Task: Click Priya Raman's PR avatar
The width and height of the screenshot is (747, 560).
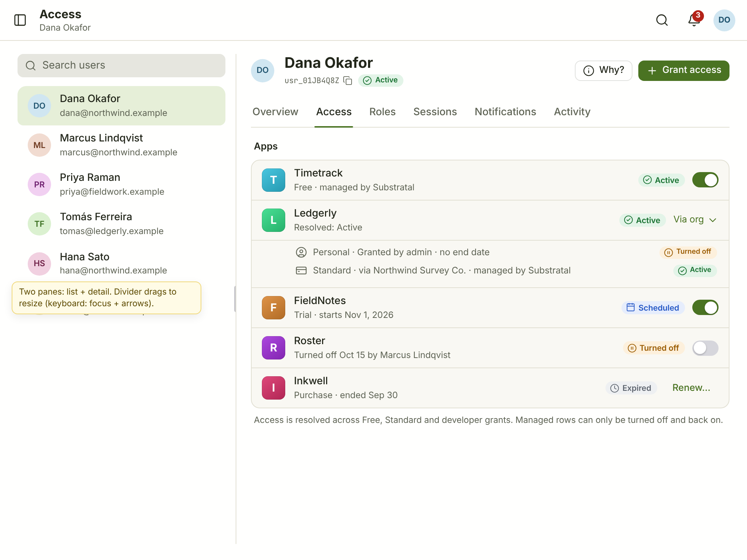Action: [39, 184]
